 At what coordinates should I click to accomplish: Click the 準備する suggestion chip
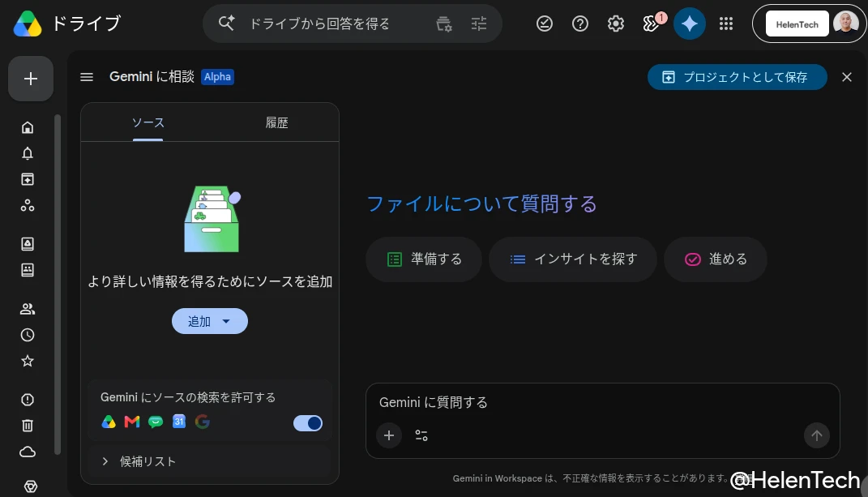(x=424, y=259)
